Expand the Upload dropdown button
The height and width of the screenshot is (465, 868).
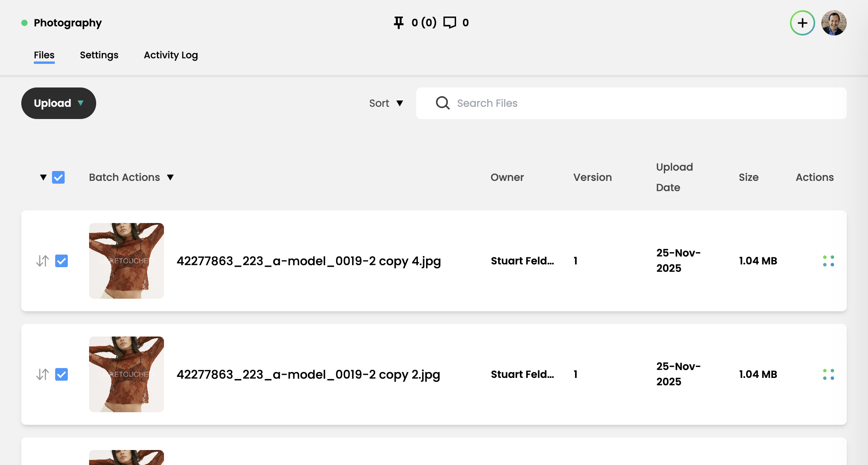(58, 103)
